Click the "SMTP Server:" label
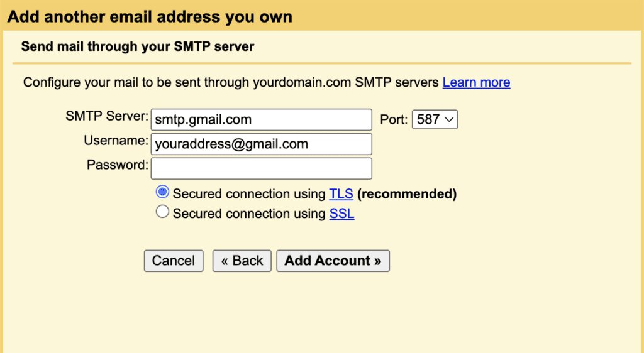 tap(106, 116)
